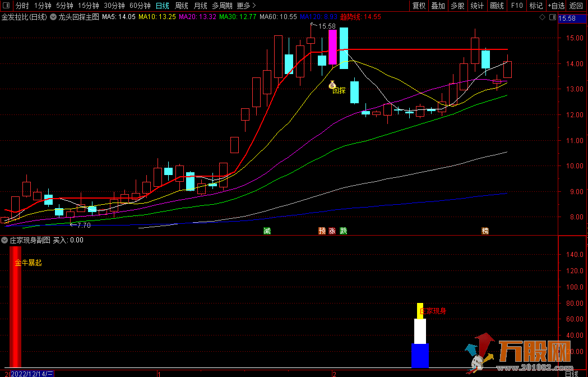Image resolution: width=588 pixels, height=377 pixels.
Task: Select the 15分钟 period
Action: click(x=89, y=6)
